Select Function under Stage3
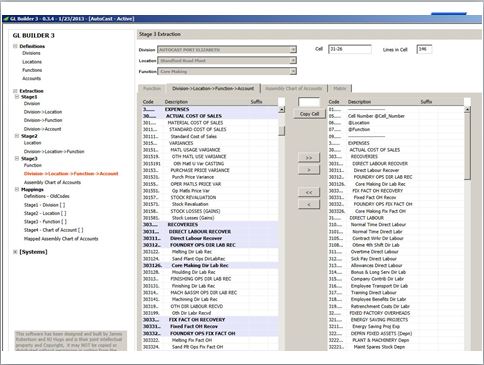 coord(33,165)
